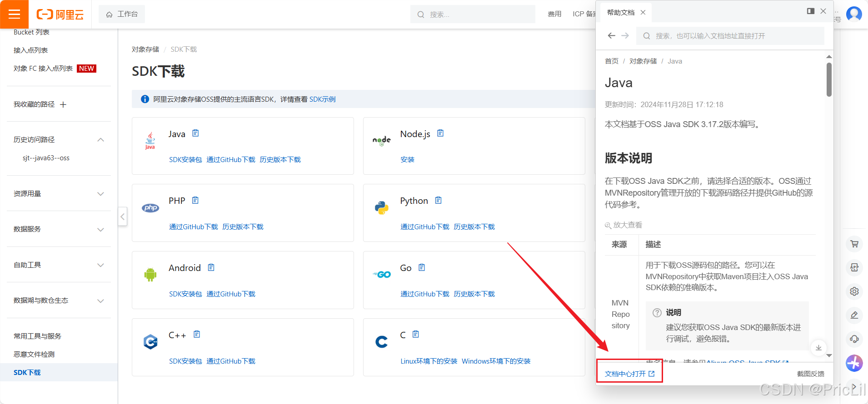Open the edit feedback side icon
Screen dimensions: 868x404
click(x=854, y=315)
